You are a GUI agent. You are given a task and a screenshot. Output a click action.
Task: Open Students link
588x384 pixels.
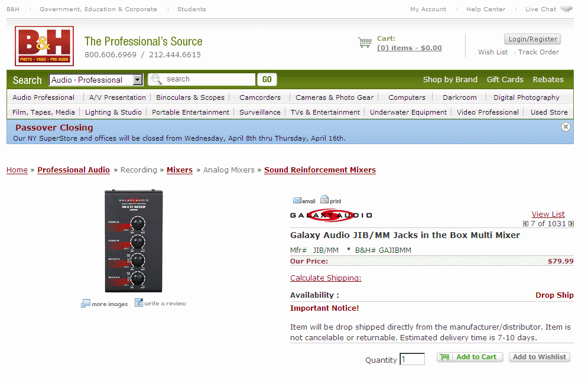click(191, 9)
